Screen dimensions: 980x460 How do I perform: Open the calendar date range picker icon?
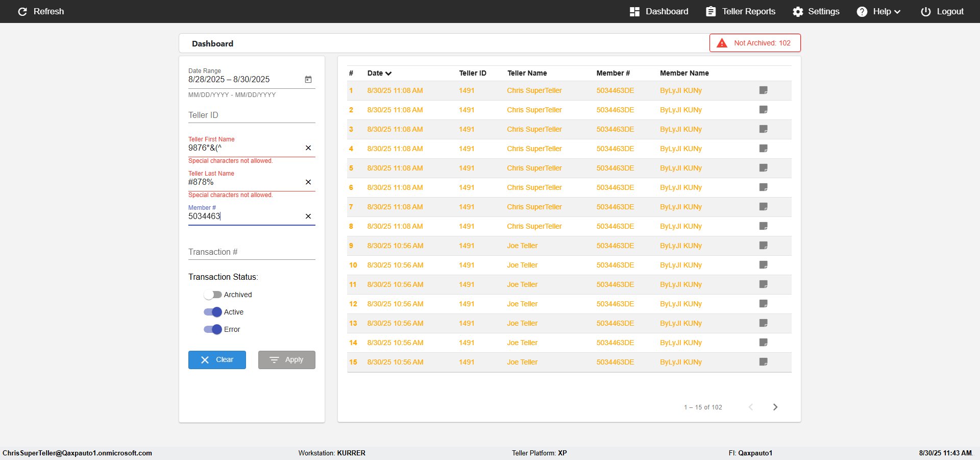click(x=308, y=80)
